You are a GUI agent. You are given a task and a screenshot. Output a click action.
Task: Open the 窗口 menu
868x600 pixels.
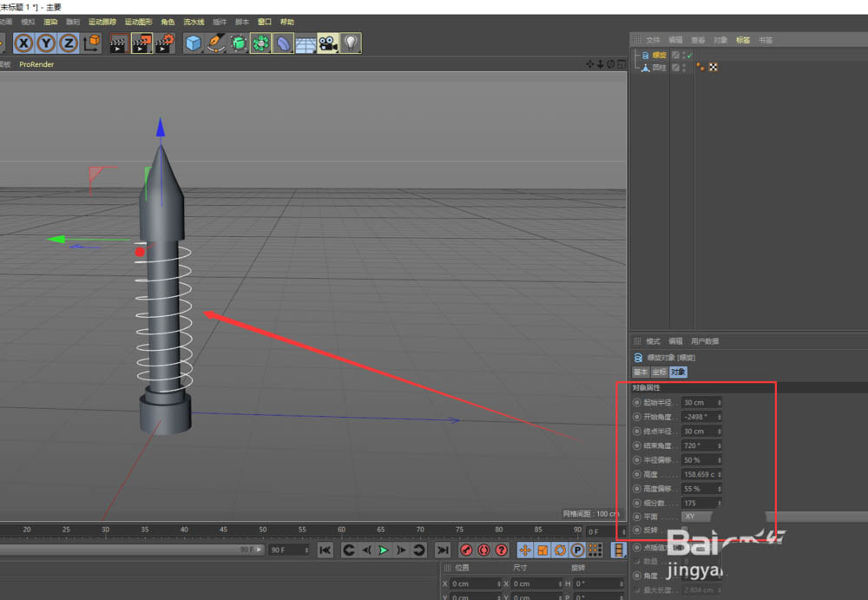tap(264, 22)
